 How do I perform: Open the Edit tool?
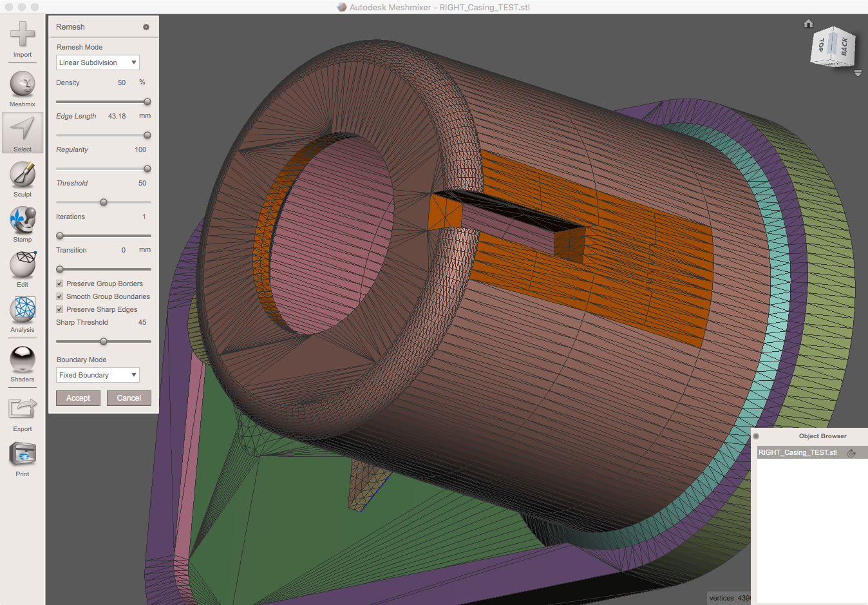[x=23, y=269]
